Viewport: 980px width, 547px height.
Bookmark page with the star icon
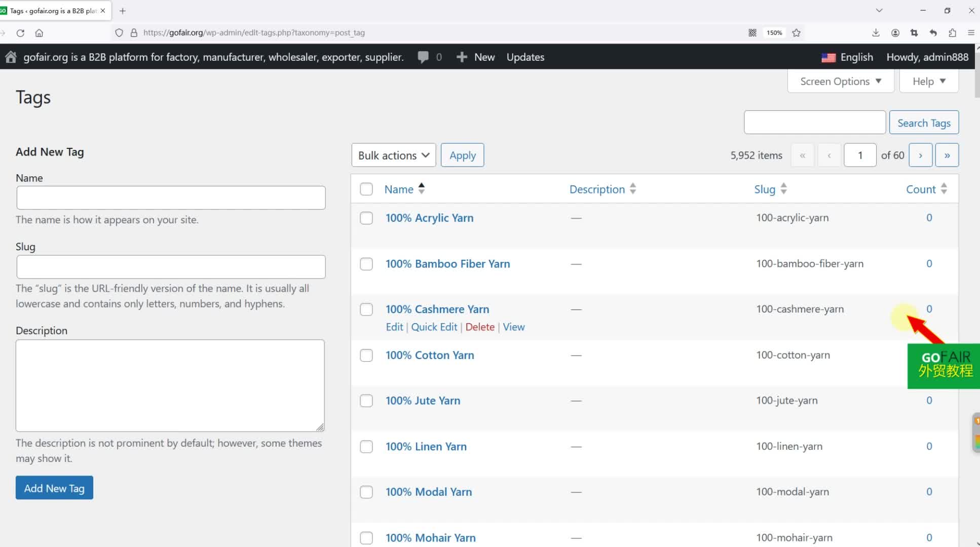point(797,33)
